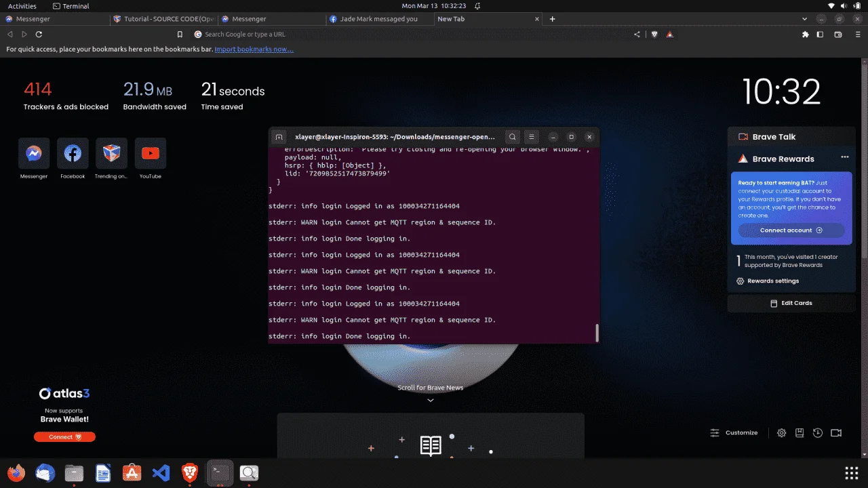Open the Facebook top site shortcut
Image resolution: width=868 pixels, height=488 pixels.
[x=73, y=154]
